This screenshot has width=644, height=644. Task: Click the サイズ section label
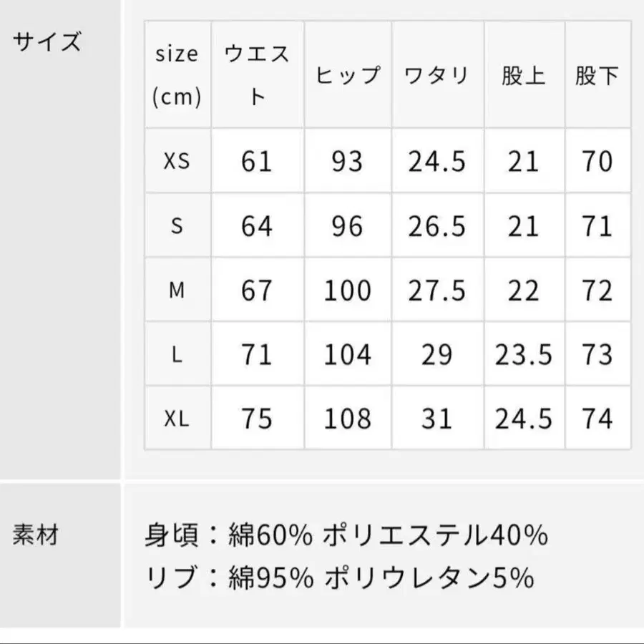pos(47,42)
